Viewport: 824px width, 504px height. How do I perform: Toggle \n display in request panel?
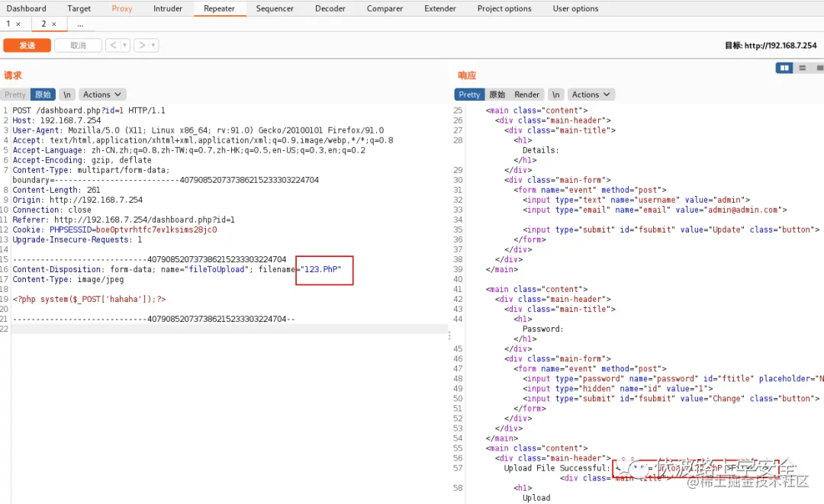point(66,95)
